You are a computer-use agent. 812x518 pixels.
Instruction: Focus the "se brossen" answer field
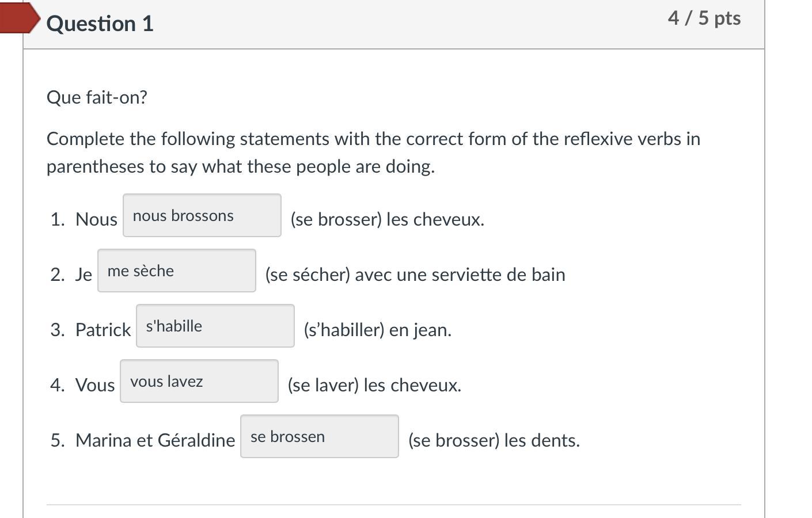[x=319, y=437]
